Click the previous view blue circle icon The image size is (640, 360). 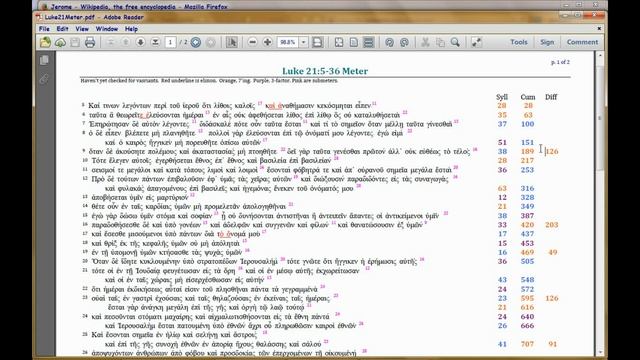pos(196,42)
